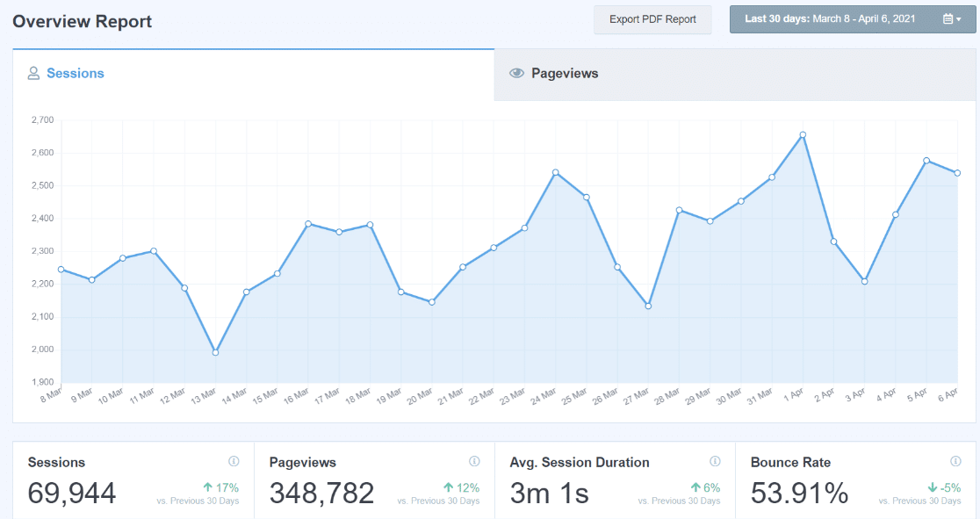Image resolution: width=980 pixels, height=519 pixels.
Task: Select the April 1 peak data point
Action: click(x=800, y=135)
